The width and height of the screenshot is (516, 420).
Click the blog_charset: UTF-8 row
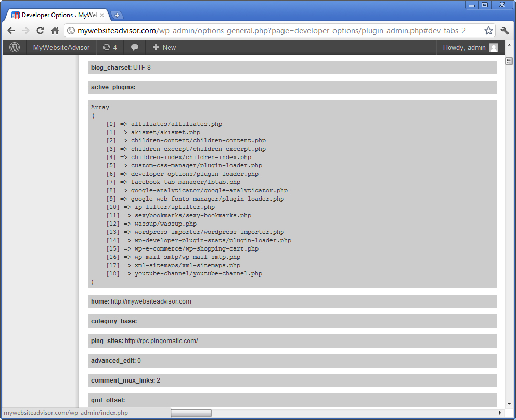292,68
